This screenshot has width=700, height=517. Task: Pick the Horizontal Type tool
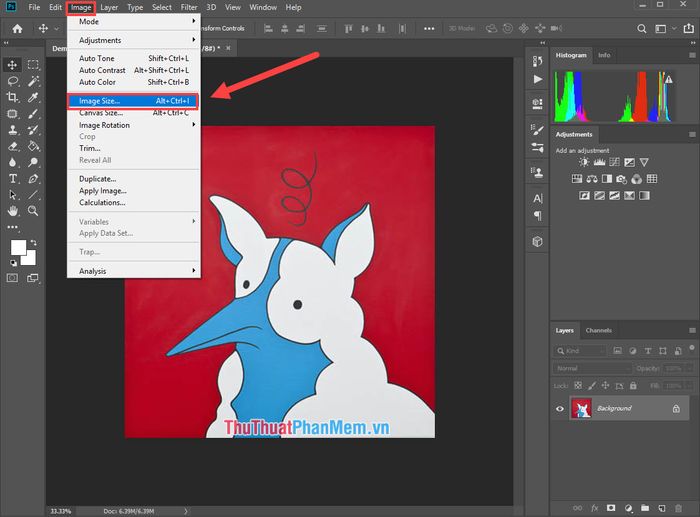[13, 179]
